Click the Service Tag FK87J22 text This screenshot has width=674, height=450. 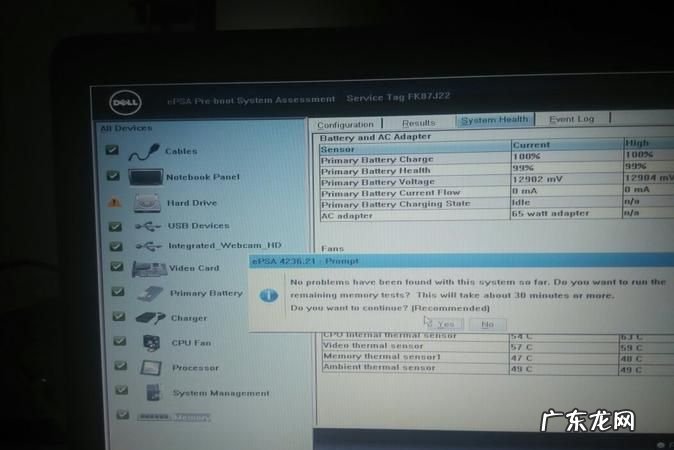398,97
